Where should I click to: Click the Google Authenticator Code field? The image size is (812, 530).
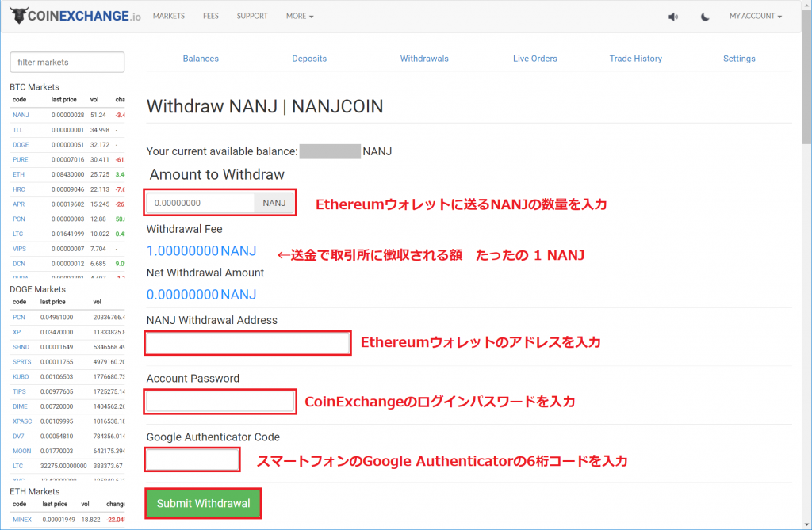point(192,459)
